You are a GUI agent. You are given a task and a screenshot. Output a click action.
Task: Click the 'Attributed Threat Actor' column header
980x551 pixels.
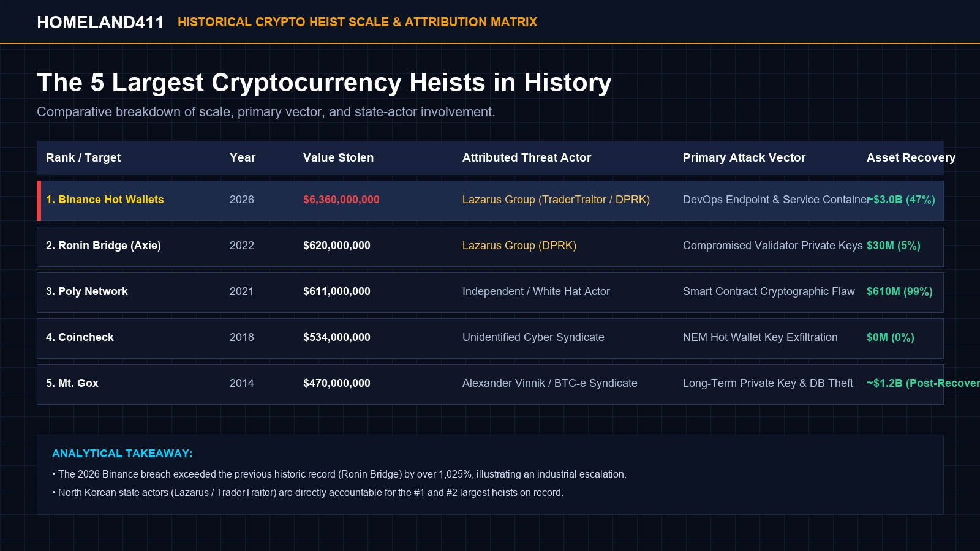527,158
